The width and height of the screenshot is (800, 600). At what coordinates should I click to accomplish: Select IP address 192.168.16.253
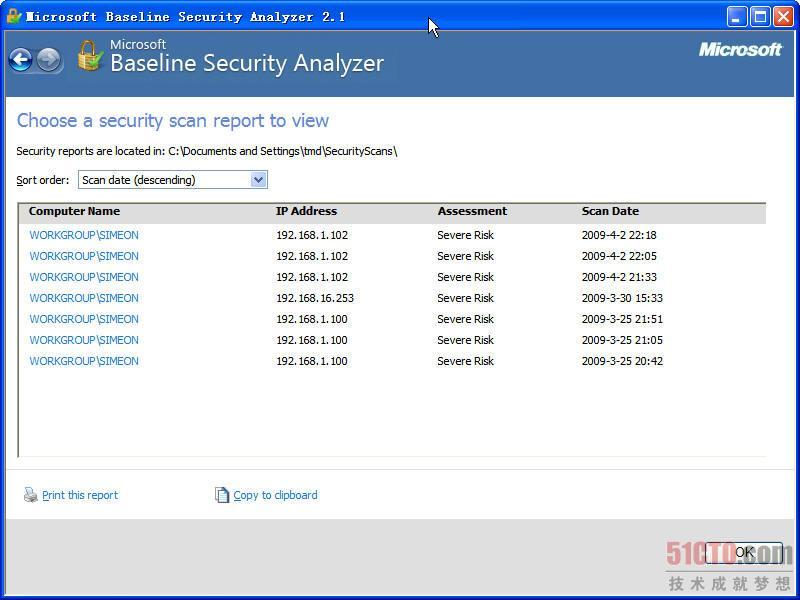pyautogui.click(x=315, y=298)
